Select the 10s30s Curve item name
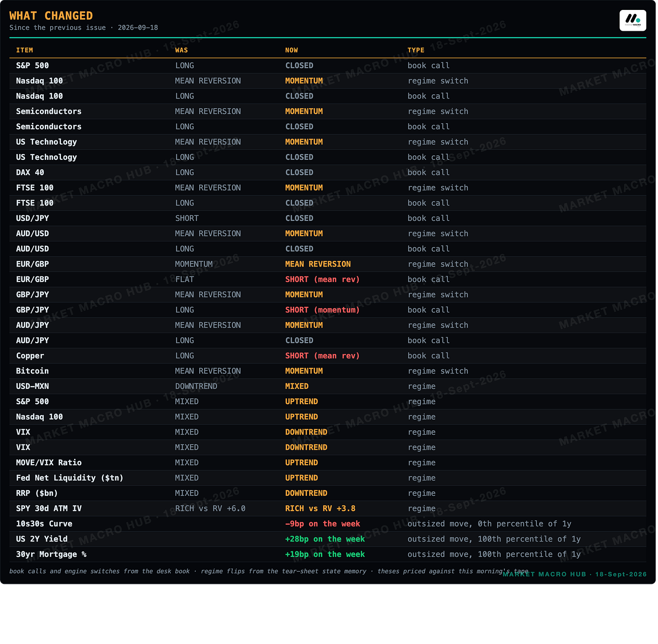Viewport: 658px width, 644px height. [44, 524]
